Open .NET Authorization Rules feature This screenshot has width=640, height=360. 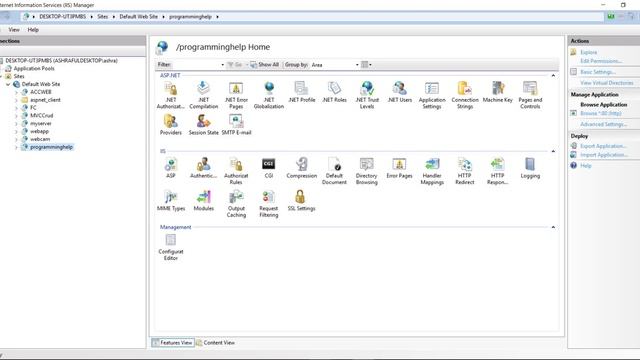171,95
